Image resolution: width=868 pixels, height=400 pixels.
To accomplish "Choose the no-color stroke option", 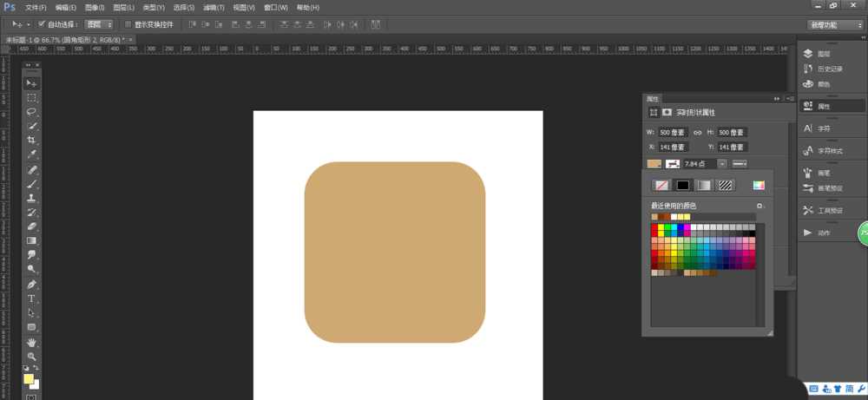I will click(661, 185).
